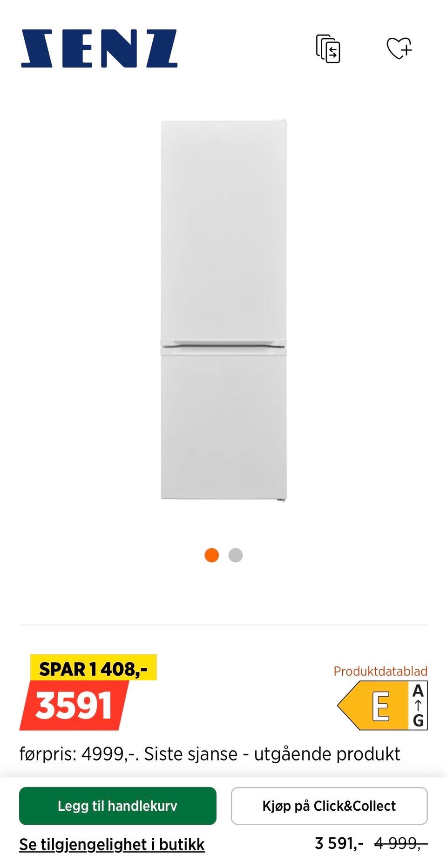Tap the lower freezer door in photo

pyautogui.click(x=223, y=424)
